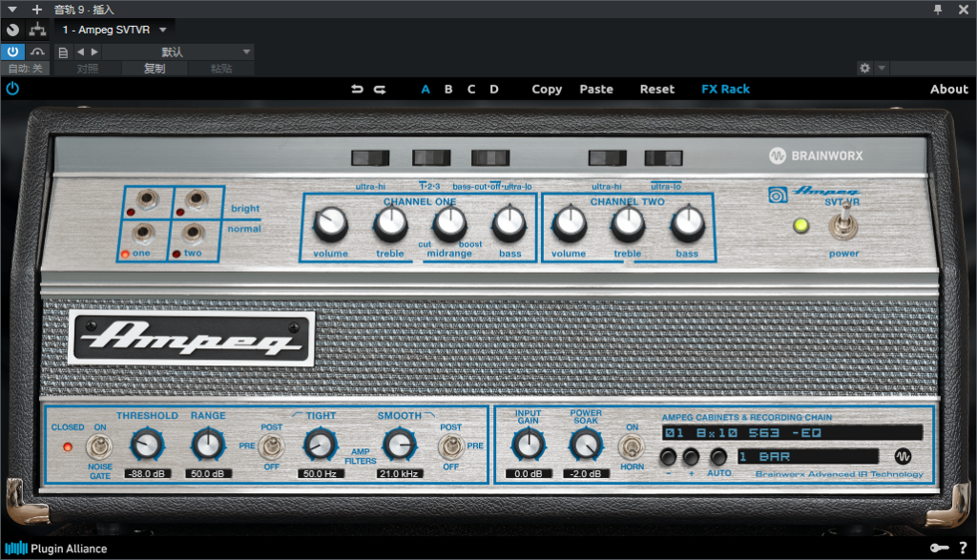Click the AUTO cabinet button
The width and height of the screenshot is (977, 560).
718,457
